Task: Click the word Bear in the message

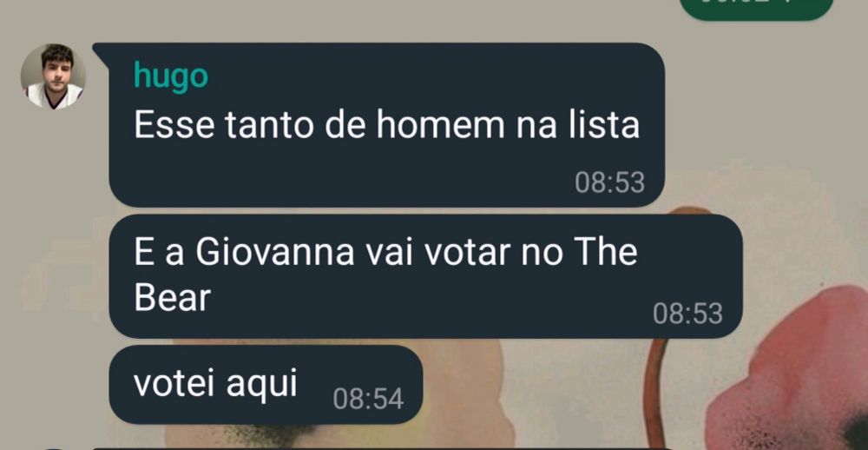Action: [x=172, y=299]
